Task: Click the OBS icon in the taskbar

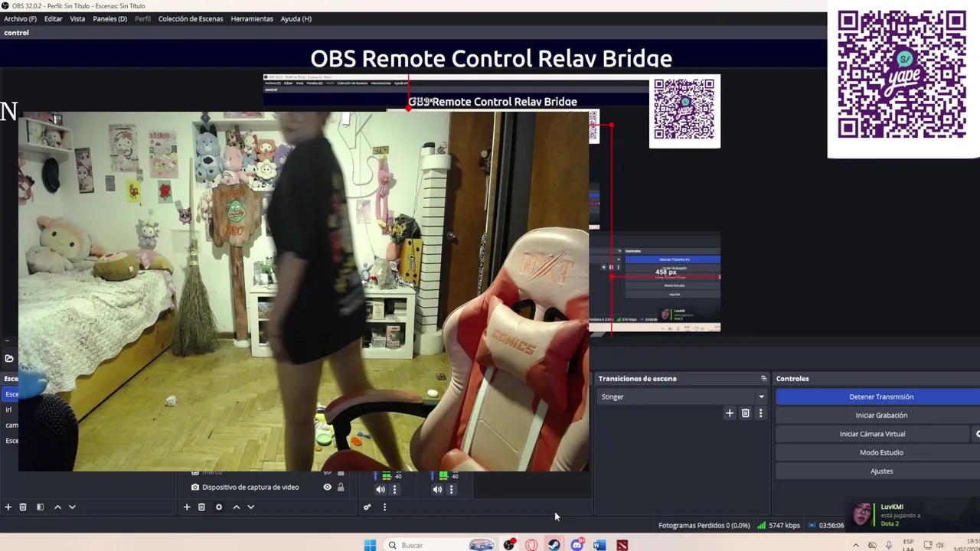Action: [509, 545]
